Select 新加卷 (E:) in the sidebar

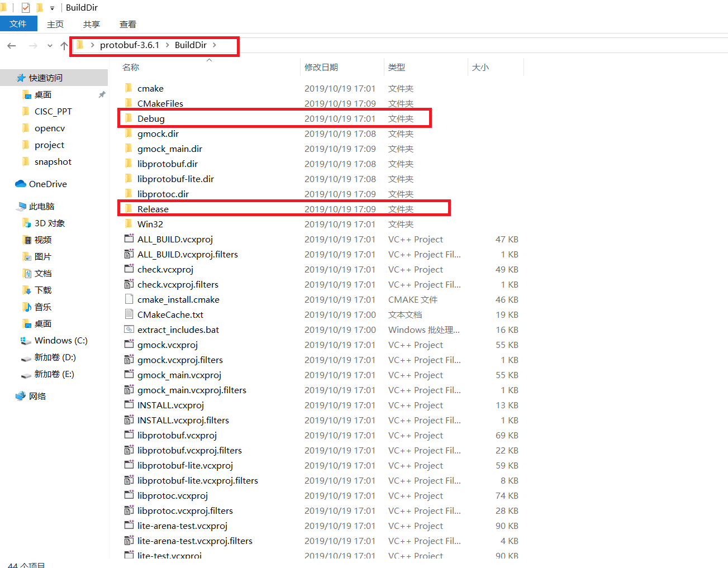pos(54,374)
